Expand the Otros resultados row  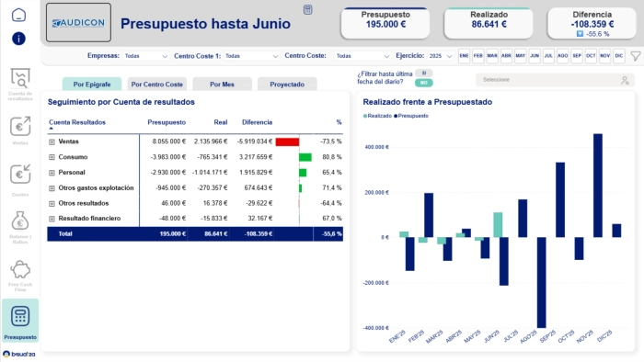pos(52,203)
